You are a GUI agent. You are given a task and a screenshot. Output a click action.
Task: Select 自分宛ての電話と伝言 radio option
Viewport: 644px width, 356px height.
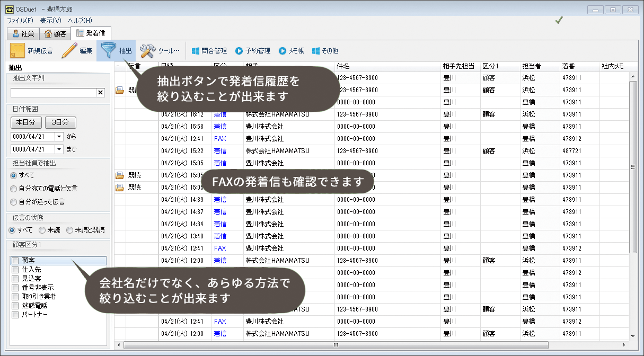point(14,189)
